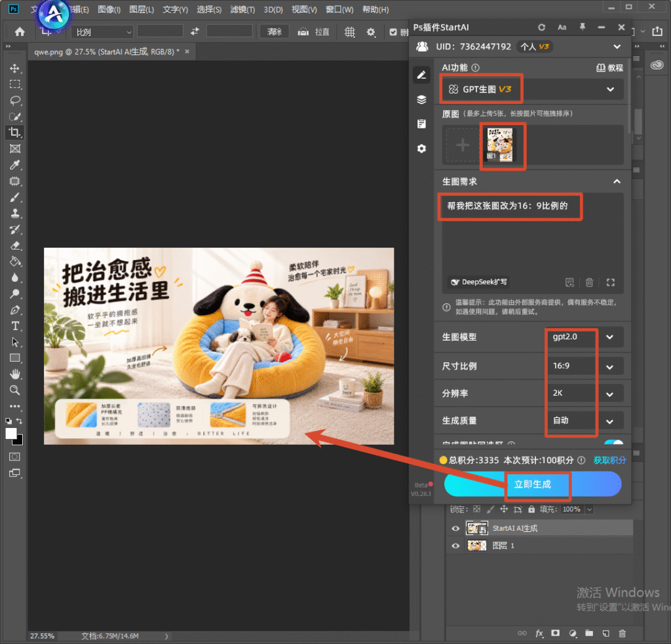Open the 教程 tutorial link
Viewport: 671px width, 644px height.
pos(610,67)
